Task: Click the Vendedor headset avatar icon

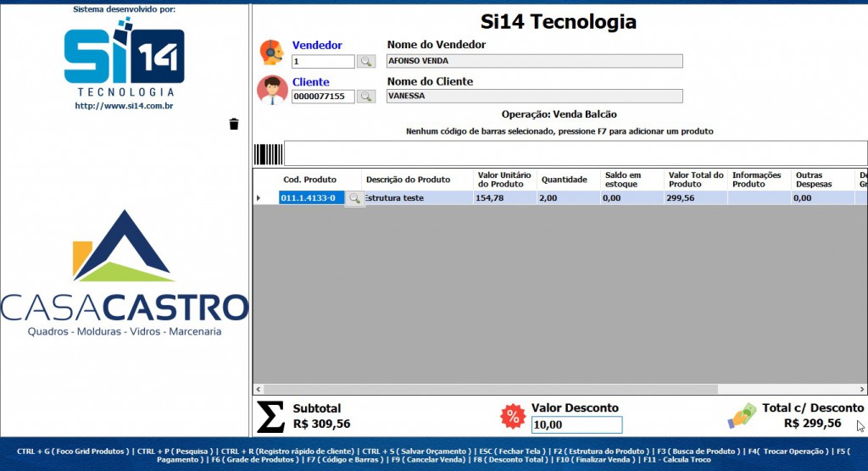Action: [272, 53]
